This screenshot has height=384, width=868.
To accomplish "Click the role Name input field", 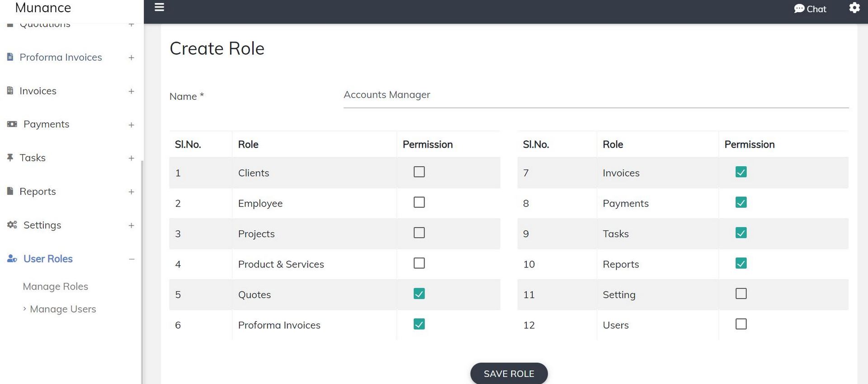I will pos(596,95).
